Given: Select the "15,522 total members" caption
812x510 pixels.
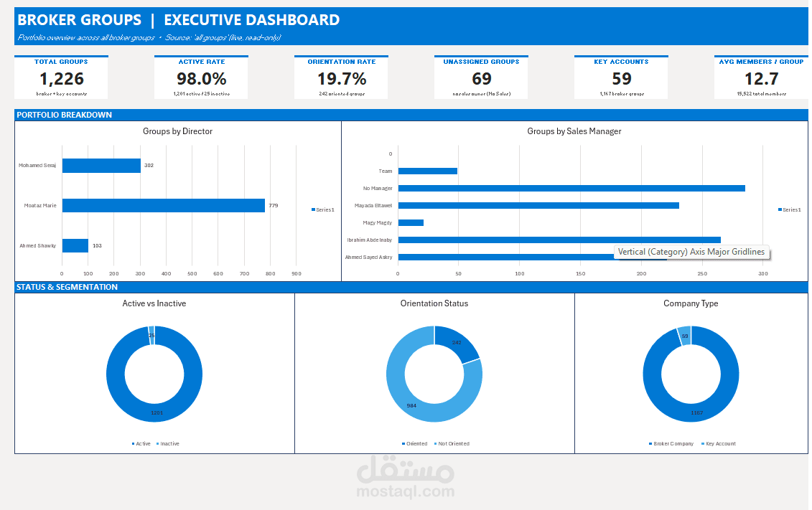Looking at the screenshot, I should (761, 94).
